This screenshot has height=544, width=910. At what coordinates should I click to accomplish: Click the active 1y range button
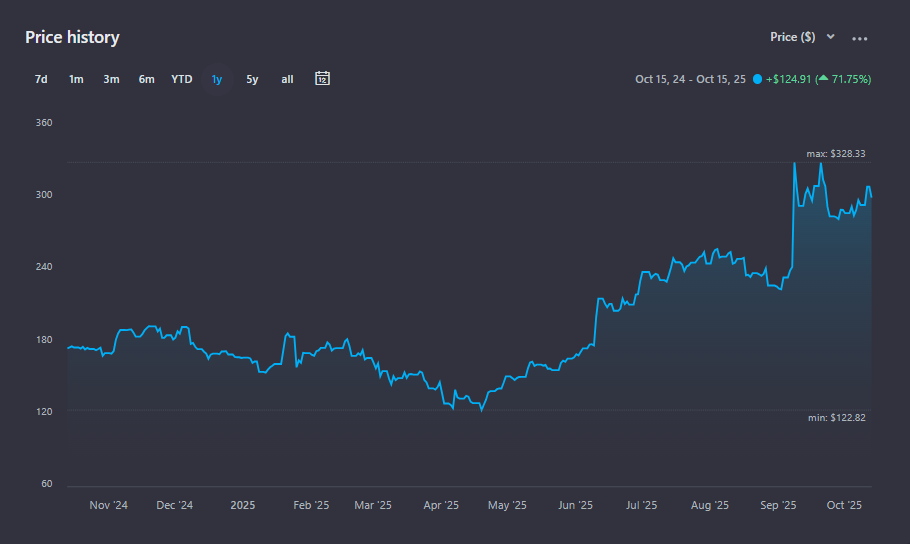pyautogui.click(x=217, y=79)
